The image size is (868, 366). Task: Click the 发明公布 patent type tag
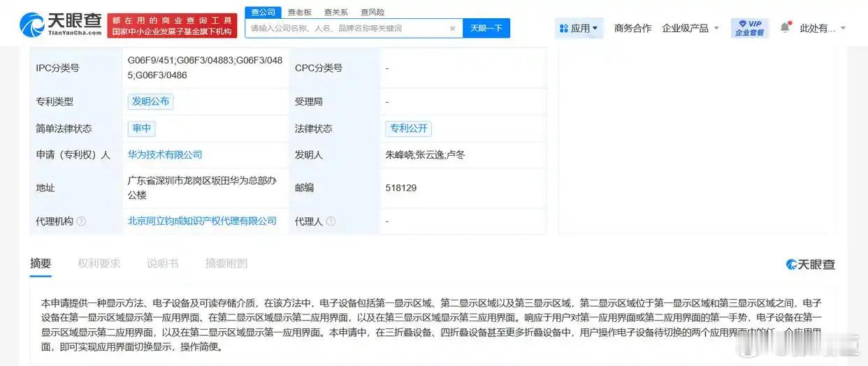(150, 101)
